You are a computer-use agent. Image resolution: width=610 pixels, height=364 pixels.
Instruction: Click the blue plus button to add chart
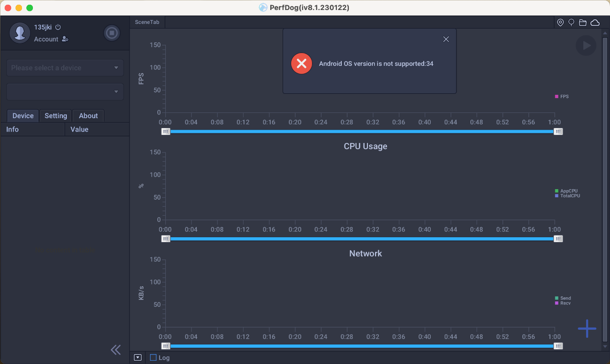(x=587, y=328)
